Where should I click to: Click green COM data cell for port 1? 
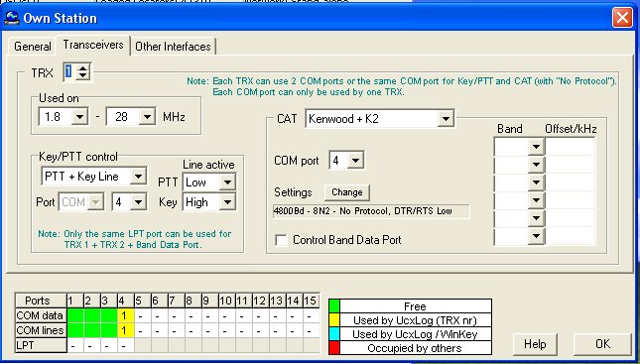(x=75, y=315)
